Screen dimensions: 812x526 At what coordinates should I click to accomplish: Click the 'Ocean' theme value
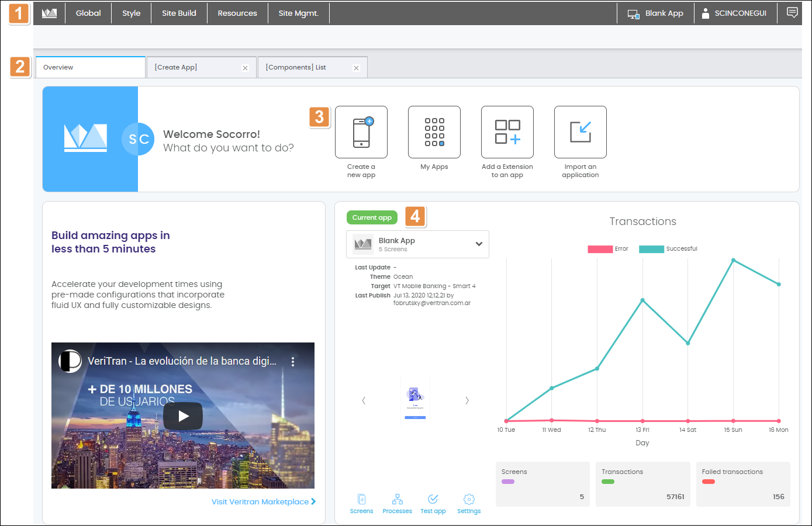coord(403,277)
